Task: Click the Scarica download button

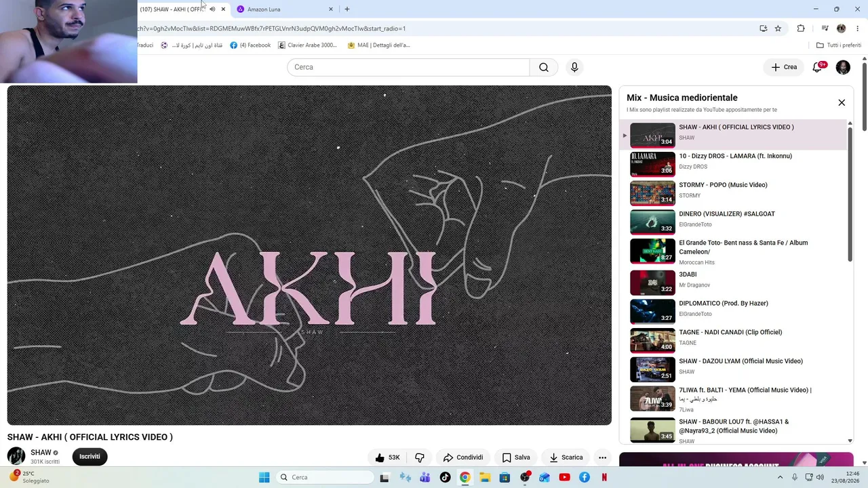Action: [x=566, y=457]
